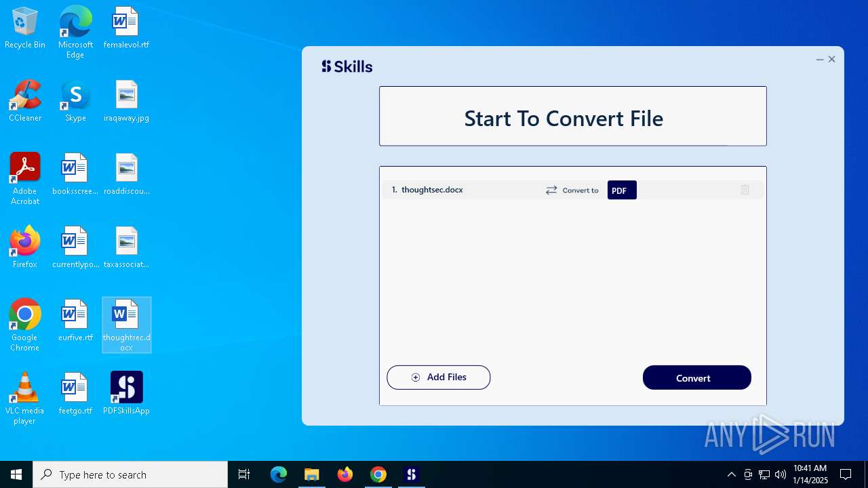Select CCleaner desktop shortcut
868x488 pixels.
25,101
